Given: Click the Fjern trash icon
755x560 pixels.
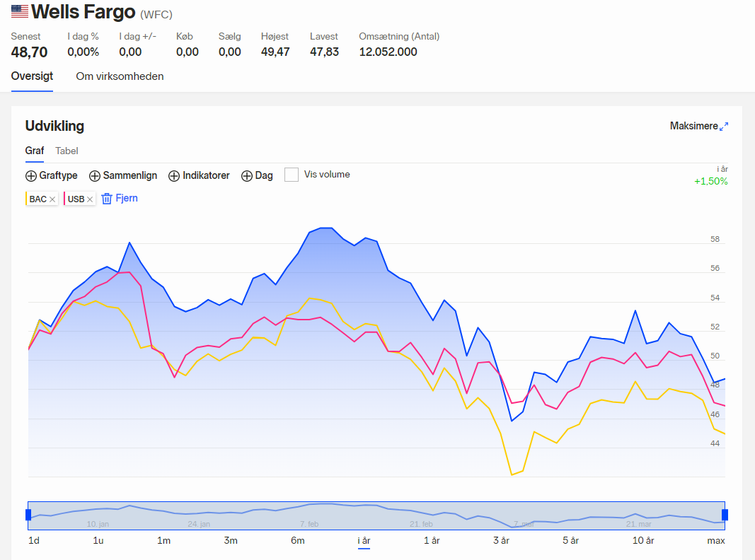Looking at the screenshot, I should click(107, 199).
